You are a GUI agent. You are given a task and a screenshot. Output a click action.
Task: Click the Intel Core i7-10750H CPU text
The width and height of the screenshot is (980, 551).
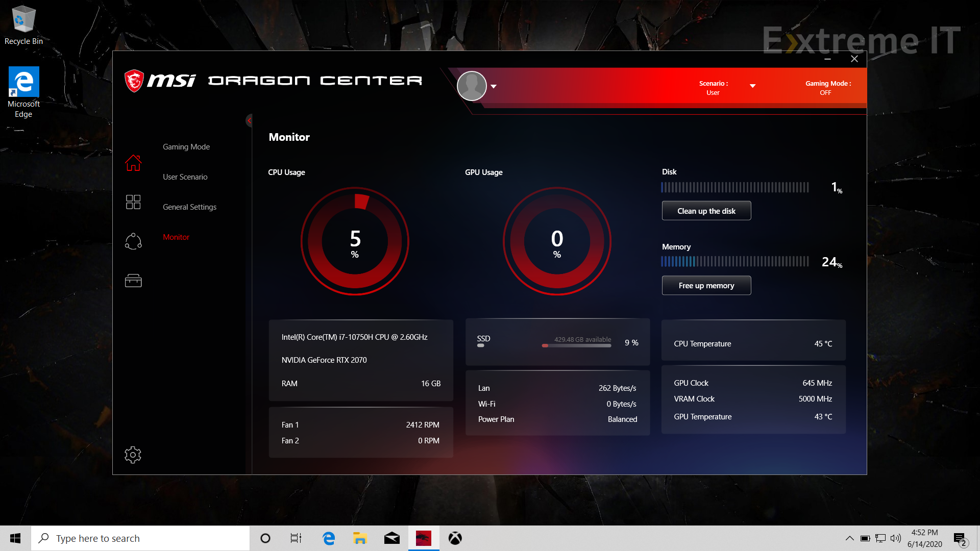click(x=354, y=337)
